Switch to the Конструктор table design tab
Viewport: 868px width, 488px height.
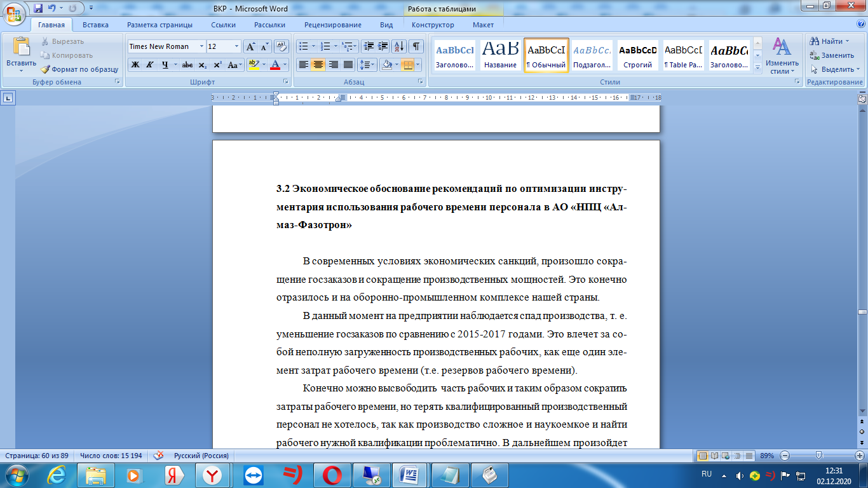pos(433,25)
